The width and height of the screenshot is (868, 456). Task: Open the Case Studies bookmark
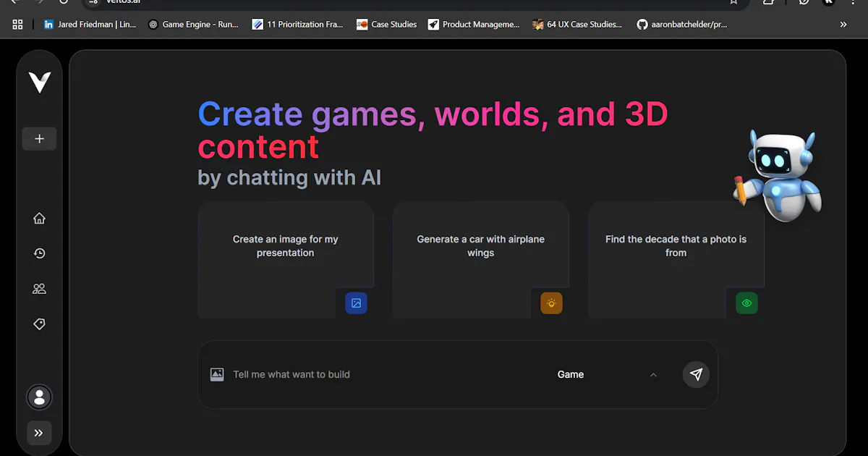387,25
